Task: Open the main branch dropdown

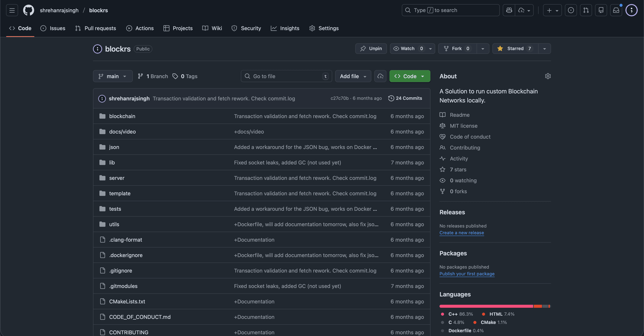Action: 113,76
